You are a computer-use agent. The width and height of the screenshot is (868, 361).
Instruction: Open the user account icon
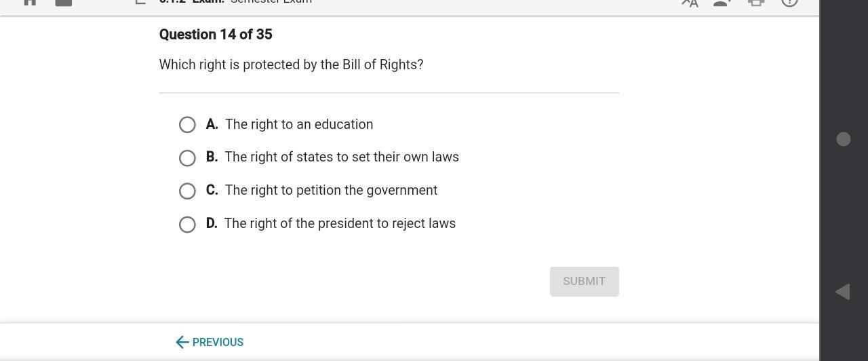[x=722, y=3]
